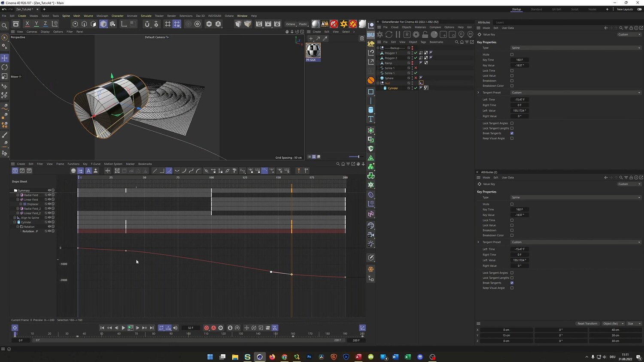
Task: Toggle the Z axis lock
Action: [x=45, y=24]
